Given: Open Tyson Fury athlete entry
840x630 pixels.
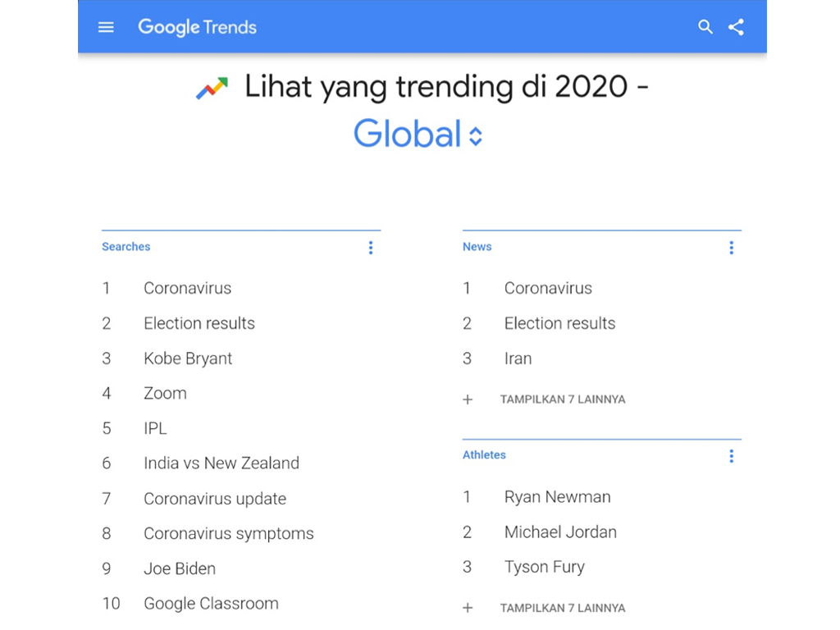Looking at the screenshot, I should click(544, 567).
